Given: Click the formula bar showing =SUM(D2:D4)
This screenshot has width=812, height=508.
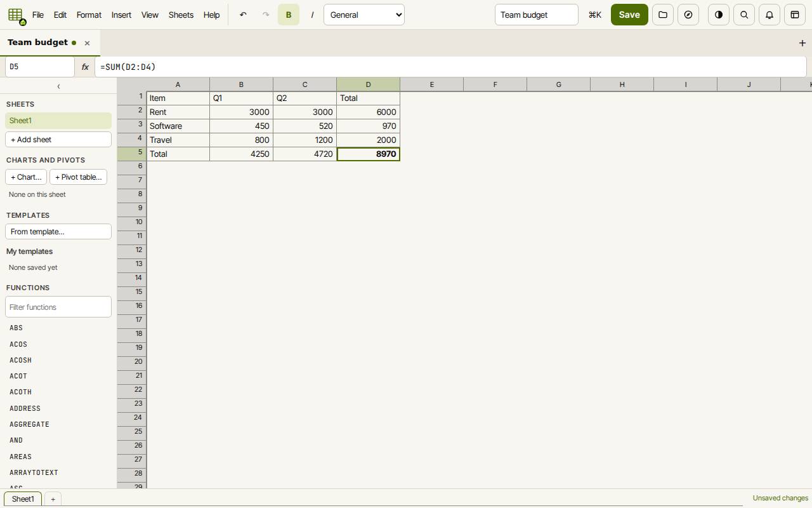Looking at the screenshot, I should [x=450, y=67].
